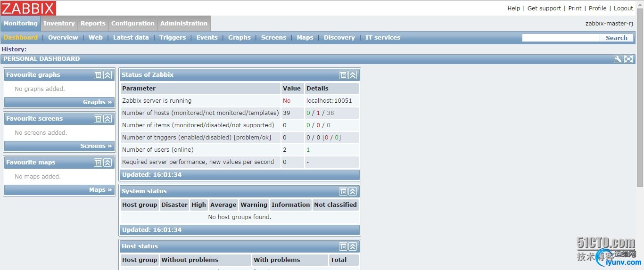
Task: Open Host status widget menu icon
Action: click(343, 246)
